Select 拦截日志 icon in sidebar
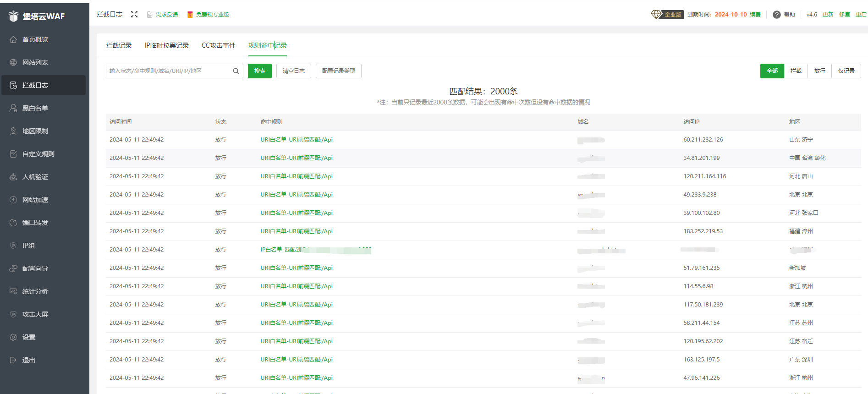This screenshot has height=394, width=868. point(13,85)
